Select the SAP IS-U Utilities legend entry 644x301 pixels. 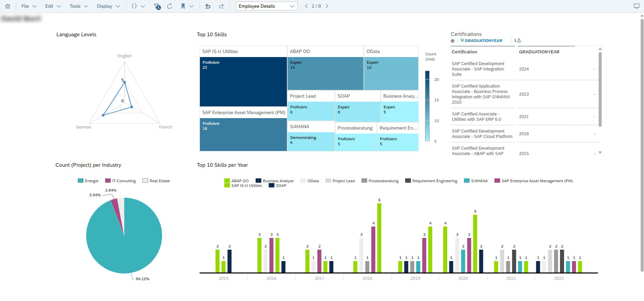(x=243, y=185)
